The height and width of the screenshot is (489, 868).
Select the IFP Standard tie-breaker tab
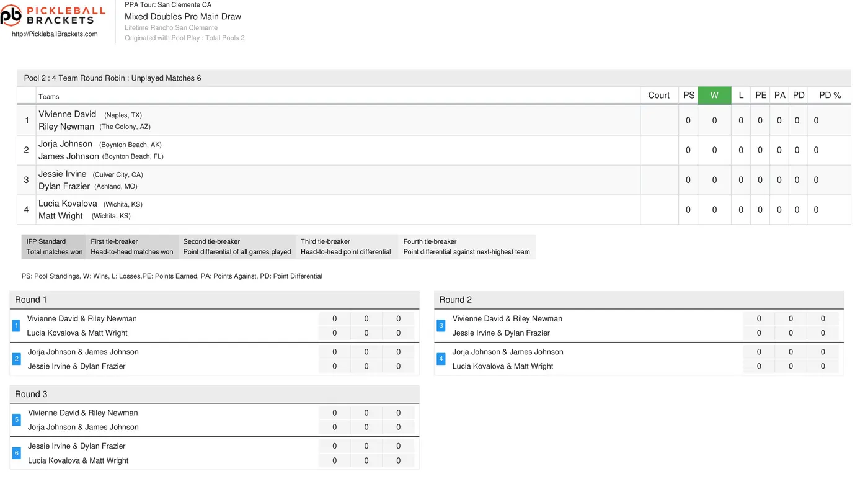coord(54,246)
